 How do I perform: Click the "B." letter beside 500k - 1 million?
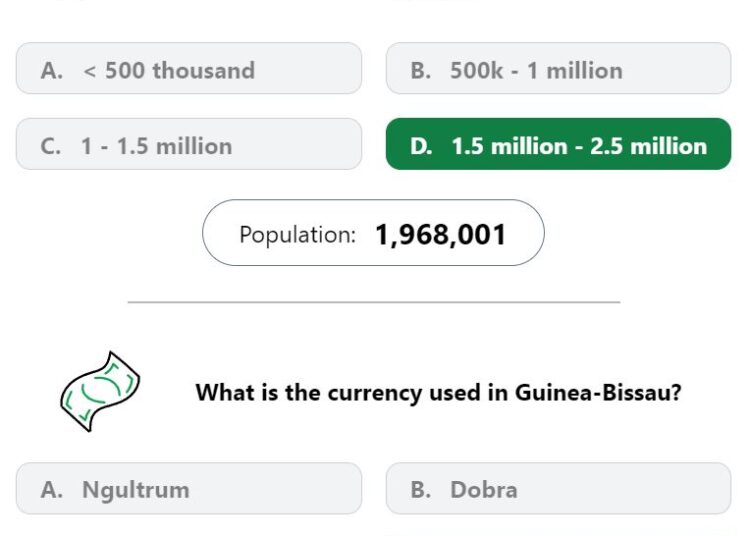pos(420,71)
